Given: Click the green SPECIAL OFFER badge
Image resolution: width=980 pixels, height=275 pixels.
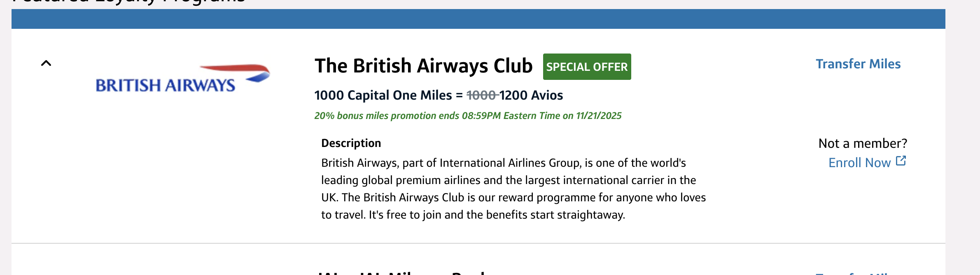Looking at the screenshot, I should 586,66.
